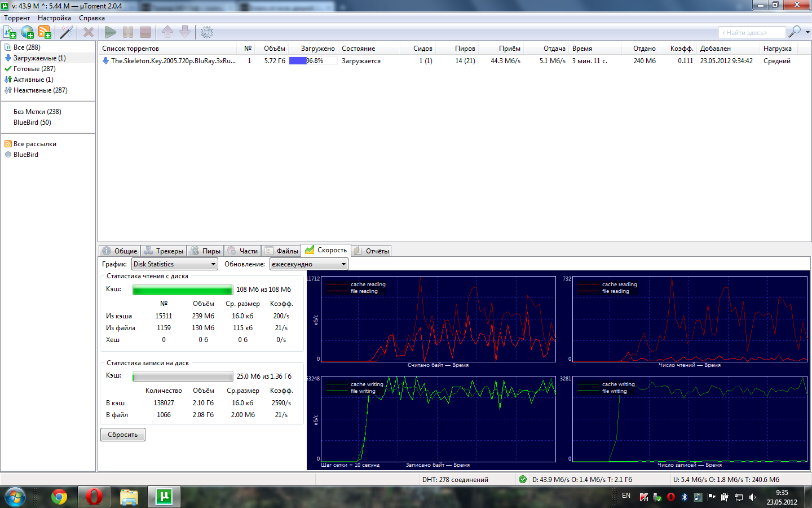Select 'Все рассылки' RSS feeds item

tap(34, 144)
